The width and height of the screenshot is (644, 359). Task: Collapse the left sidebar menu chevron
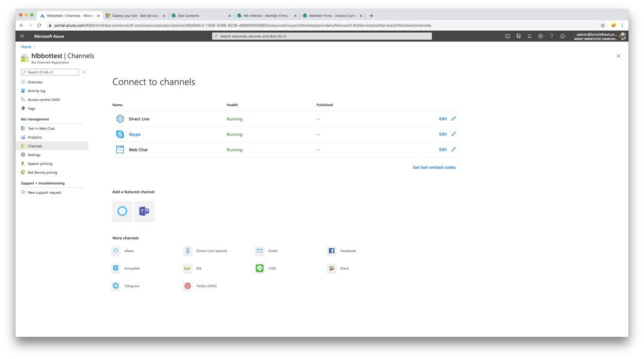(x=84, y=72)
